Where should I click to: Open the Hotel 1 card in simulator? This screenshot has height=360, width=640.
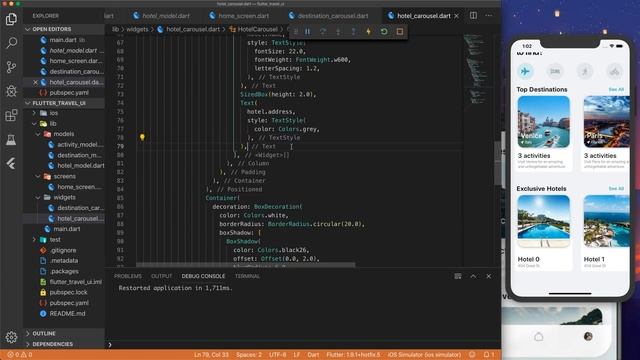pyautogui.click(x=606, y=232)
